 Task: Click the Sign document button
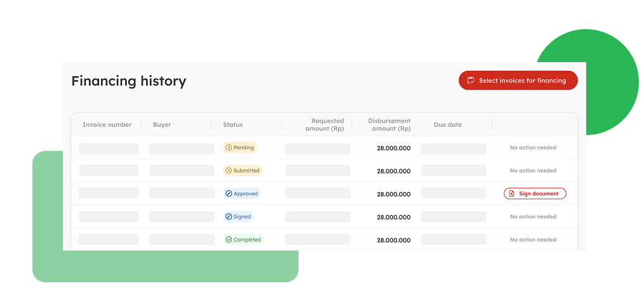click(535, 193)
